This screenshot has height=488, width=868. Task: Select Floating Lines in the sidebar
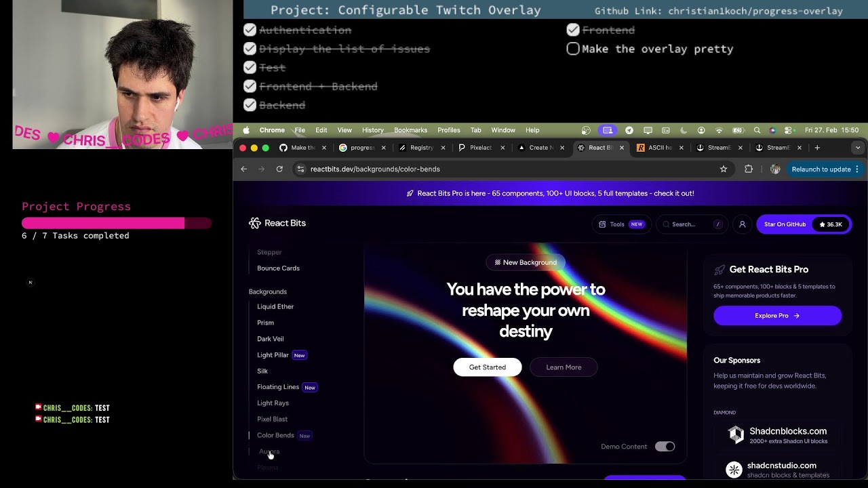[278, 387]
